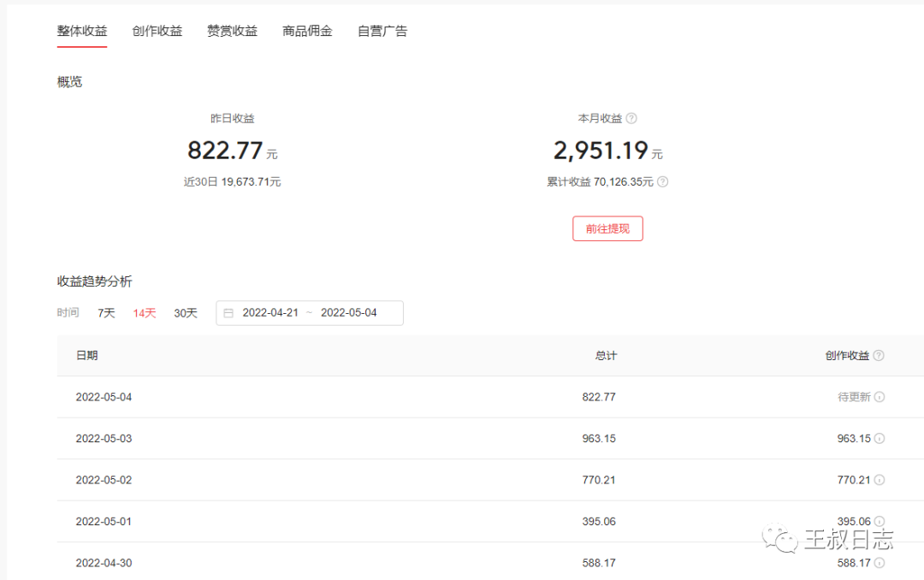Image resolution: width=924 pixels, height=580 pixels.
Task: Open the 整体收益 tab
Action: [82, 32]
